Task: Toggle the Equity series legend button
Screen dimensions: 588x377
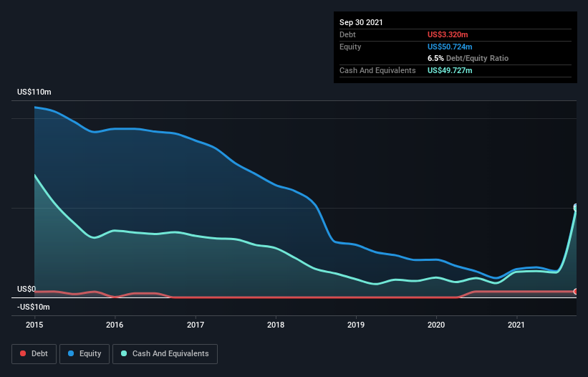Action: 85,354
